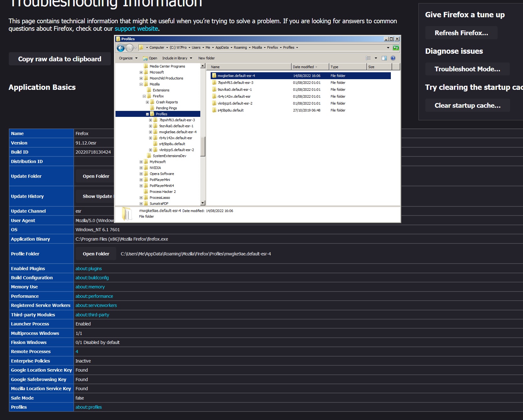Collapse the Profiles node in folder tree
The height and width of the screenshot is (420, 523).
coord(147,114)
